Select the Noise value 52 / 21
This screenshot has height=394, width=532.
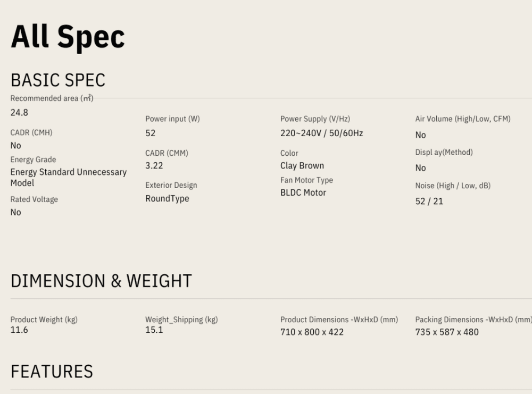point(429,201)
